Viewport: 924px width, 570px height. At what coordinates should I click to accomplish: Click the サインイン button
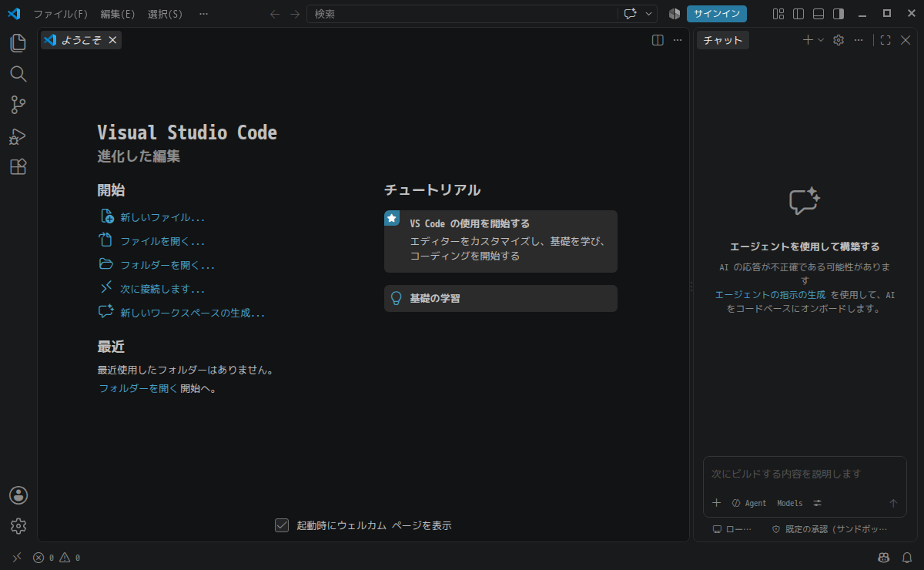pyautogui.click(x=717, y=14)
